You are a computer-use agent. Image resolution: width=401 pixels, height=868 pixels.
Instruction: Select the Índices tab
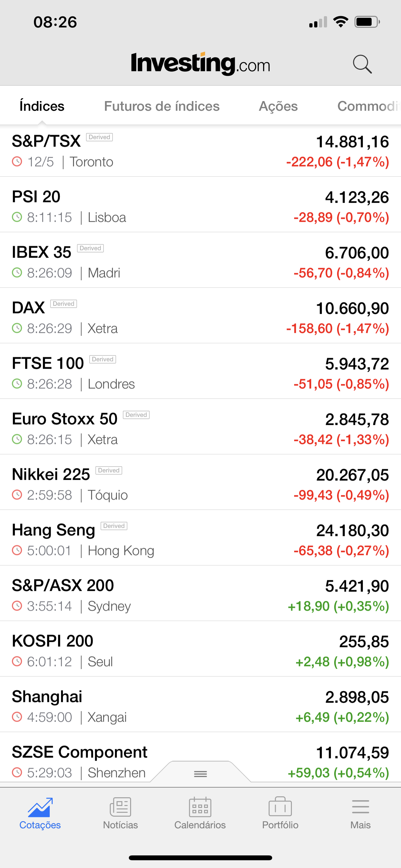(x=42, y=106)
